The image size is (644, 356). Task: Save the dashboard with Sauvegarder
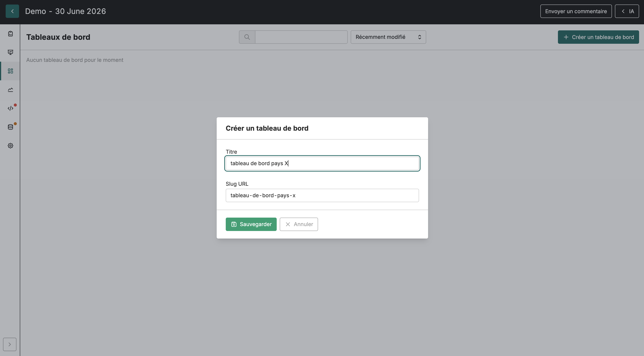click(251, 224)
